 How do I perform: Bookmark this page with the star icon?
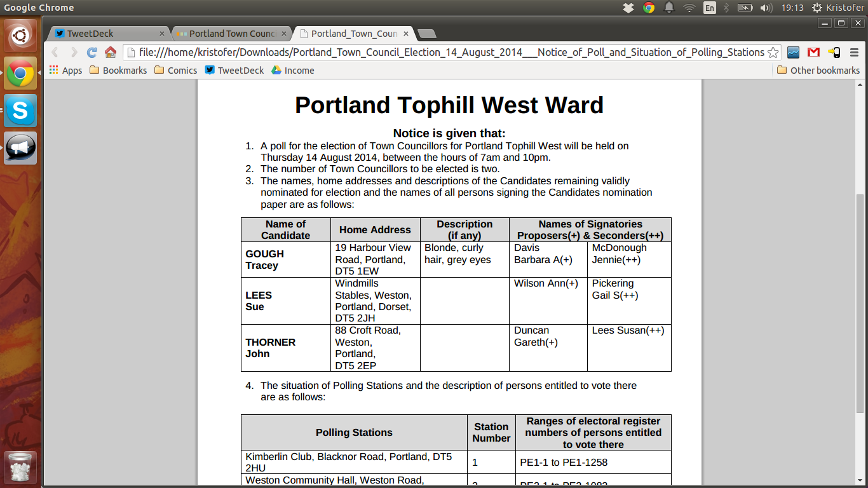tap(773, 52)
